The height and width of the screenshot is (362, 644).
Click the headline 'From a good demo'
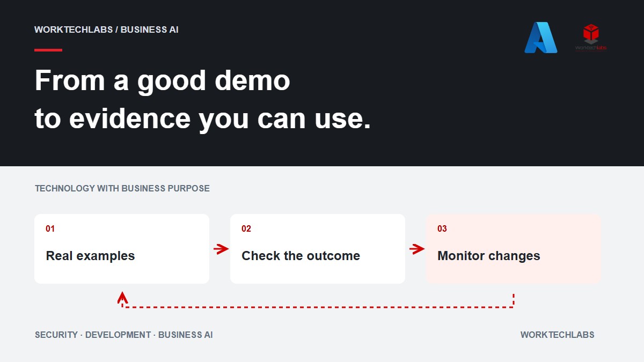coord(163,81)
